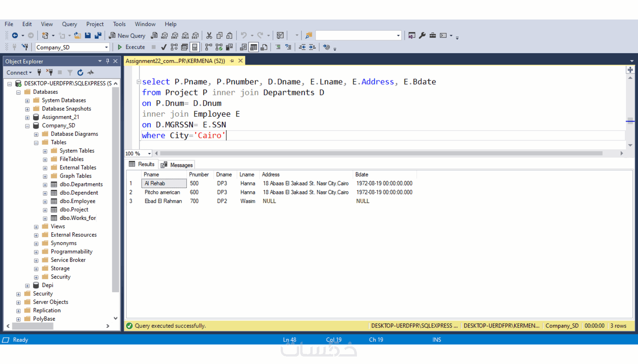Expand the Programmability folder node
Image resolution: width=638 pixels, height=364 pixels.
point(36,252)
